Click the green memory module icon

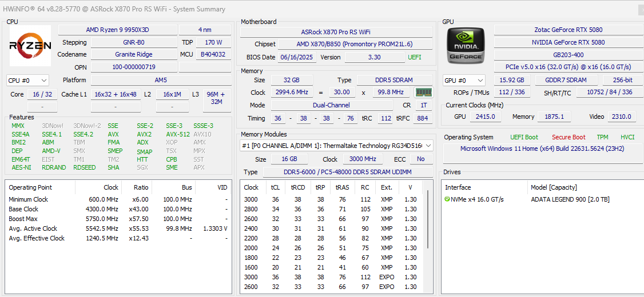click(x=423, y=93)
